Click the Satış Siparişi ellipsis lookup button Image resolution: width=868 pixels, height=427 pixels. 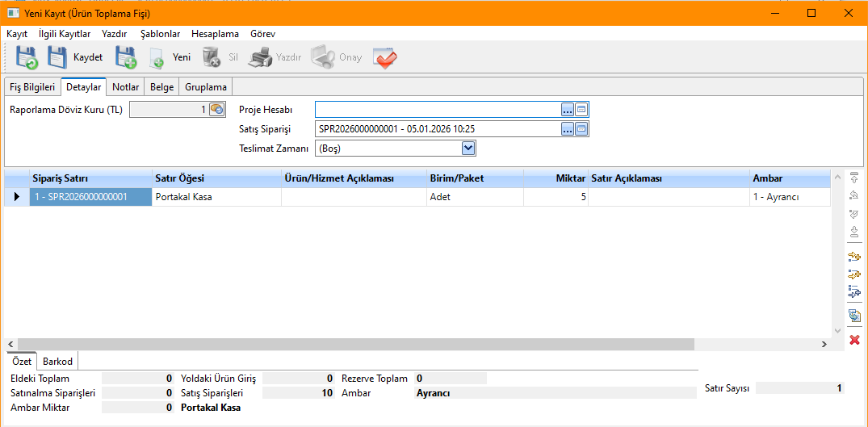pos(568,129)
